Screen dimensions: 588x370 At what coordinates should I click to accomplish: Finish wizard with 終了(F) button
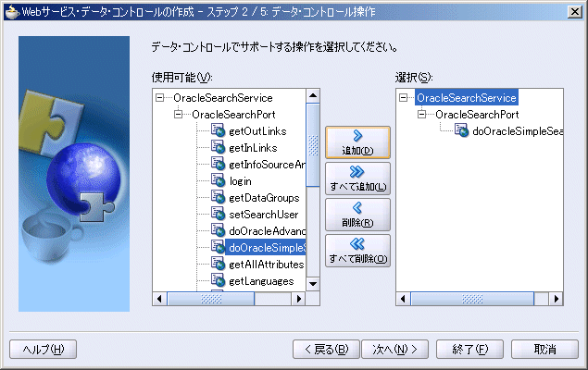click(469, 350)
